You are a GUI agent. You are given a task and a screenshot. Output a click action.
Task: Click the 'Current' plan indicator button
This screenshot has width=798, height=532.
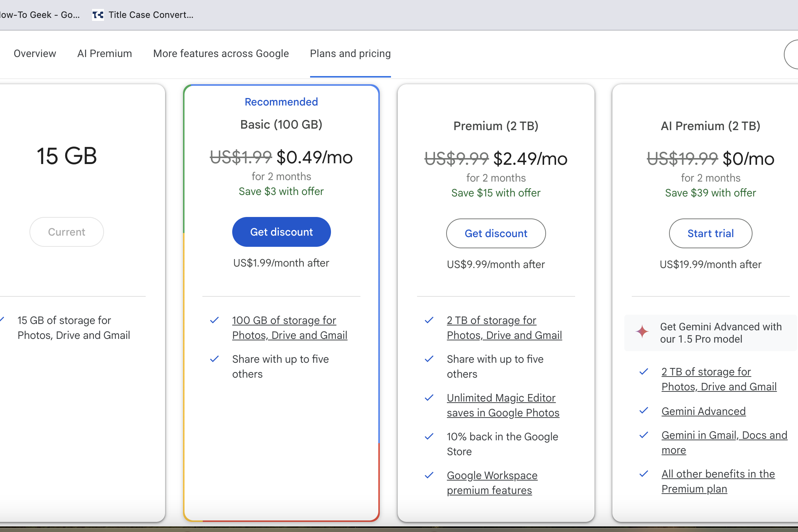(67, 232)
